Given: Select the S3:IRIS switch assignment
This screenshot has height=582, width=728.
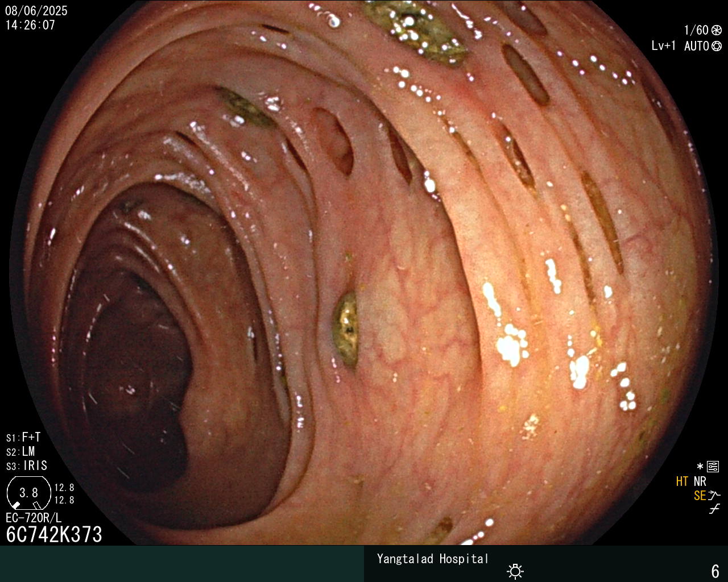Looking at the screenshot, I should tap(27, 465).
